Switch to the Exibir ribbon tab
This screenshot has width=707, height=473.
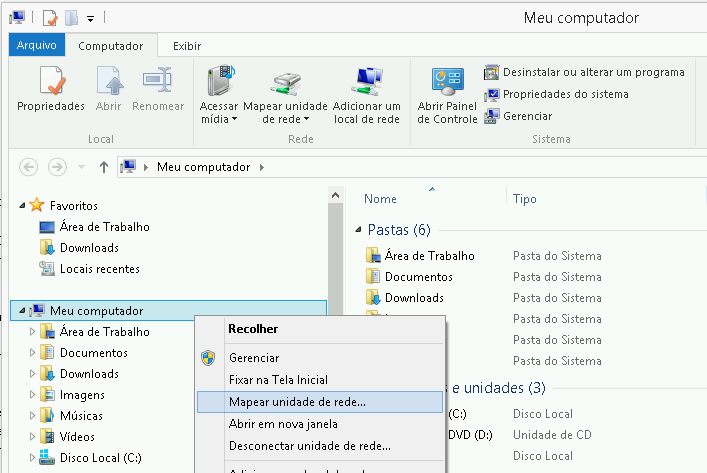point(187,46)
